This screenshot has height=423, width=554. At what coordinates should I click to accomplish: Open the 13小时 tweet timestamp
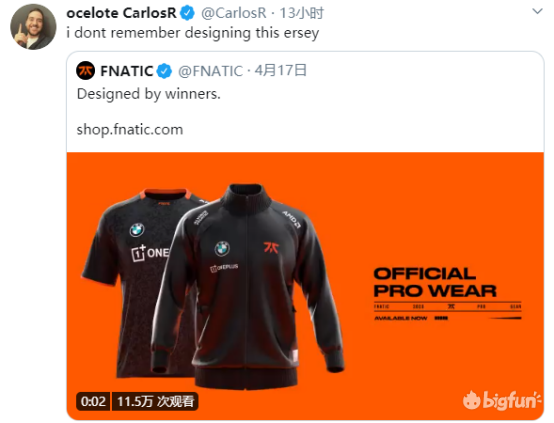tap(301, 13)
